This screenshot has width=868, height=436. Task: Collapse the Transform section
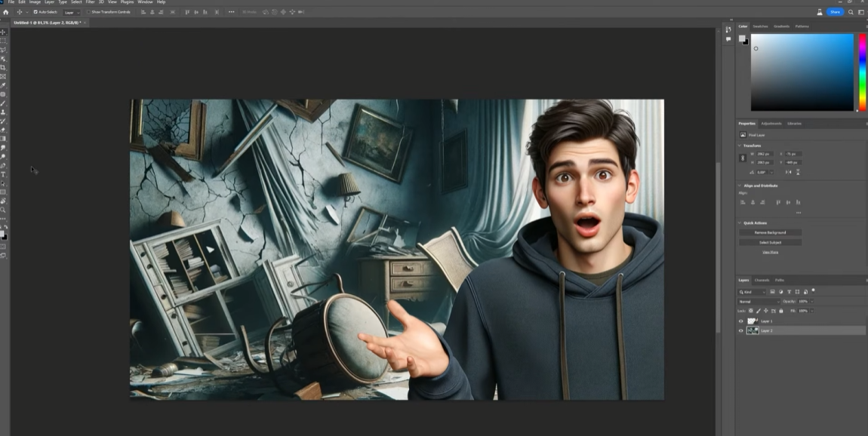coord(740,146)
